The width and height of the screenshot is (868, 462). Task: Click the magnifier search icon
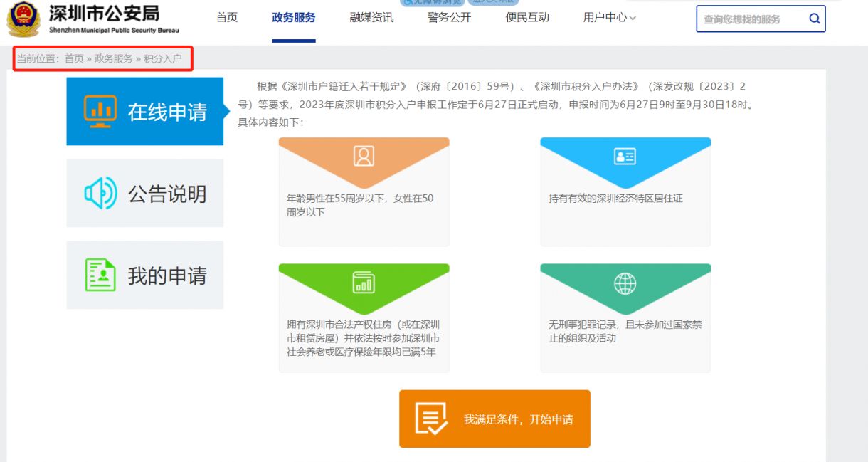coord(814,19)
